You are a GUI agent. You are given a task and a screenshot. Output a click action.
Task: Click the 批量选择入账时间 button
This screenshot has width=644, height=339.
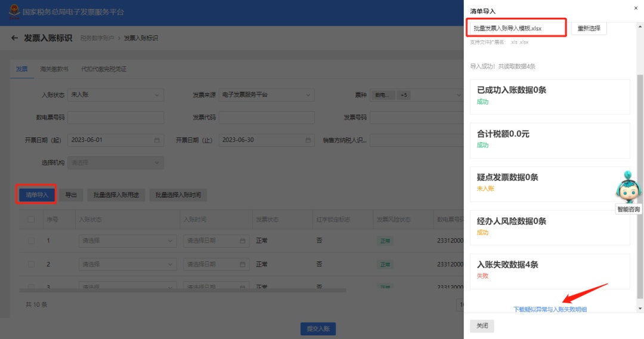178,195
